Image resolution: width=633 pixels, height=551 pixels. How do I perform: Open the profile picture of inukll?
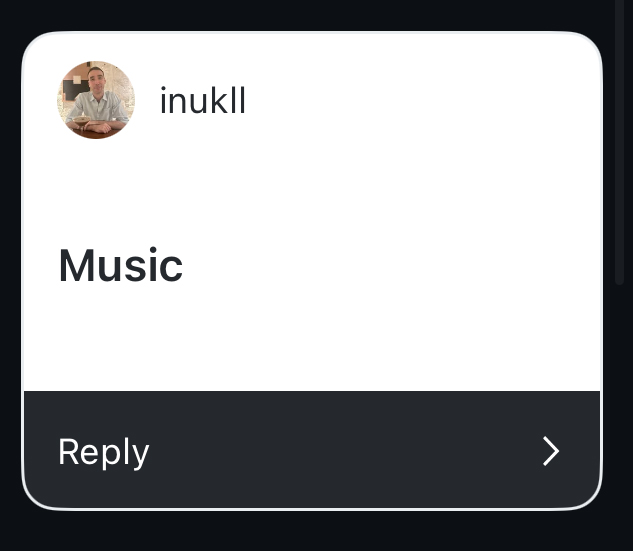[x=96, y=100]
